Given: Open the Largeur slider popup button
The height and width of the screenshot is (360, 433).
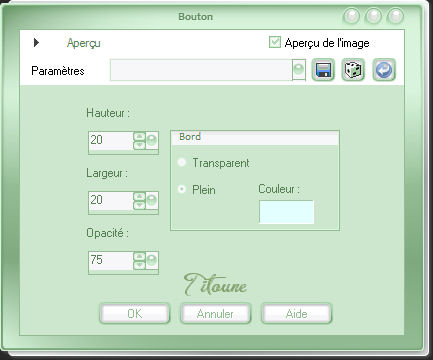Looking at the screenshot, I should point(152,201).
